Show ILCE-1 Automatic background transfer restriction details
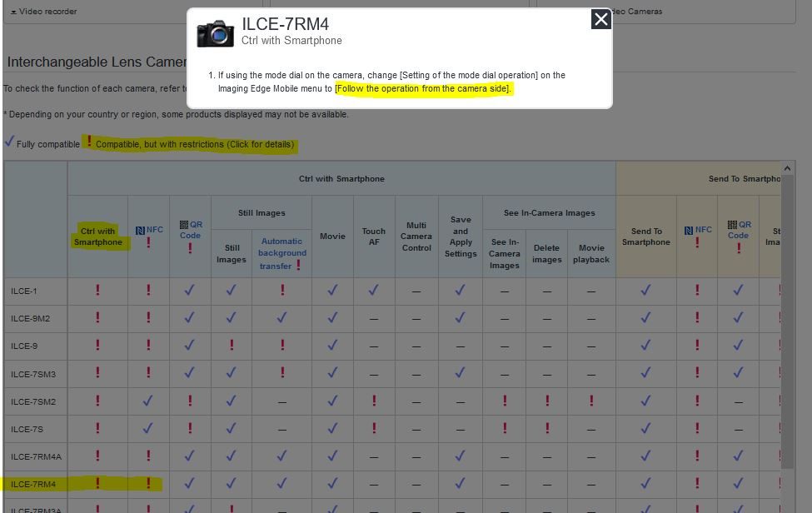 point(282,291)
